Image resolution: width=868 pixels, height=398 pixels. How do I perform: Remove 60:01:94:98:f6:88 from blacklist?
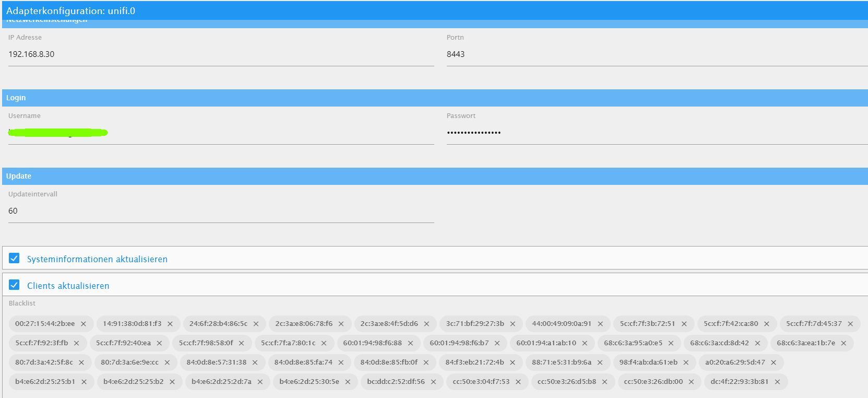pyautogui.click(x=411, y=343)
